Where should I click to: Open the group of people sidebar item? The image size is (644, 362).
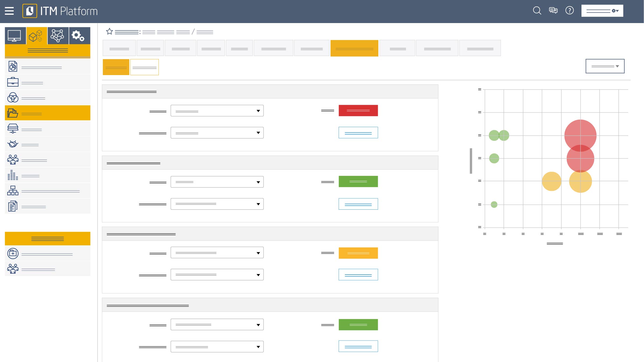pyautogui.click(x=47, y=160)
